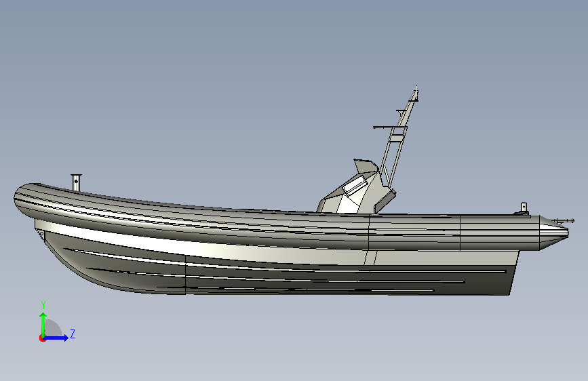Select the stern mooring post near the cone
This screenshot has height=381, width=588.
[x=524, y=208]
